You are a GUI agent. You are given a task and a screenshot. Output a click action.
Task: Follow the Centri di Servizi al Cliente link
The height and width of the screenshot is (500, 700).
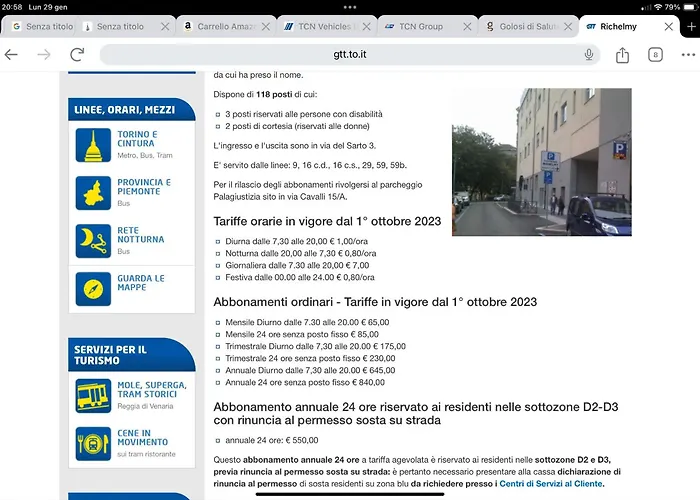tap(550, 483)
